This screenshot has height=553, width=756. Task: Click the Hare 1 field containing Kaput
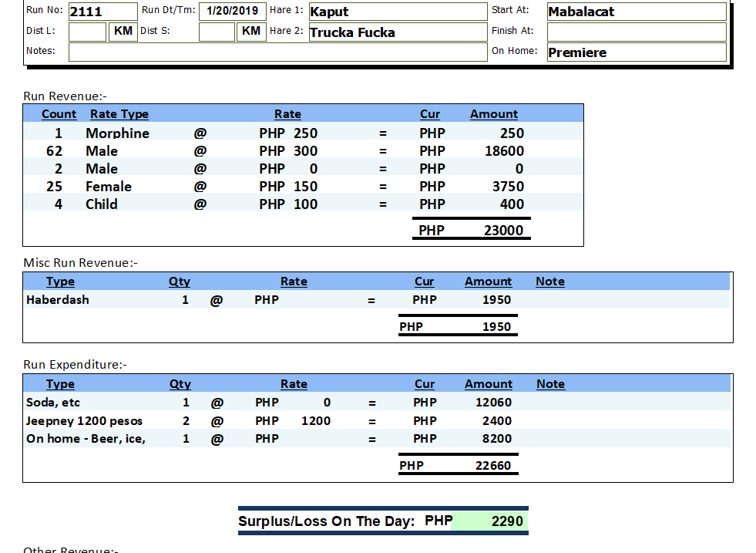[397, 12]
